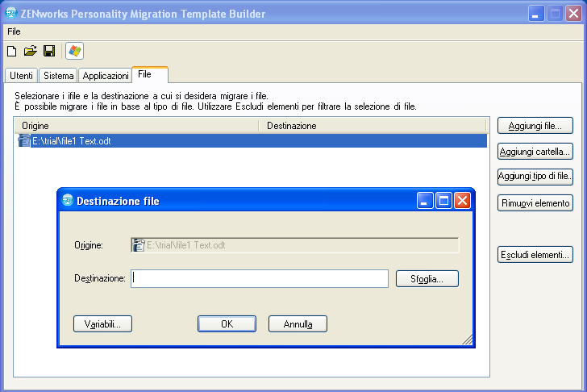Click the Aggiungi file... button
This screenshot has height=392, width=587.
tap(535, 126)
